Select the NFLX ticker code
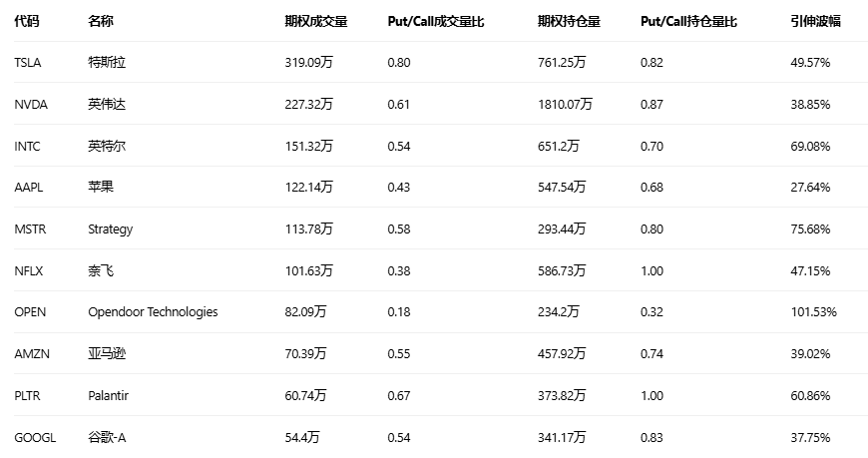Viewport: 868px width, 458px height. pyautogui.click(x=30, y=270)
